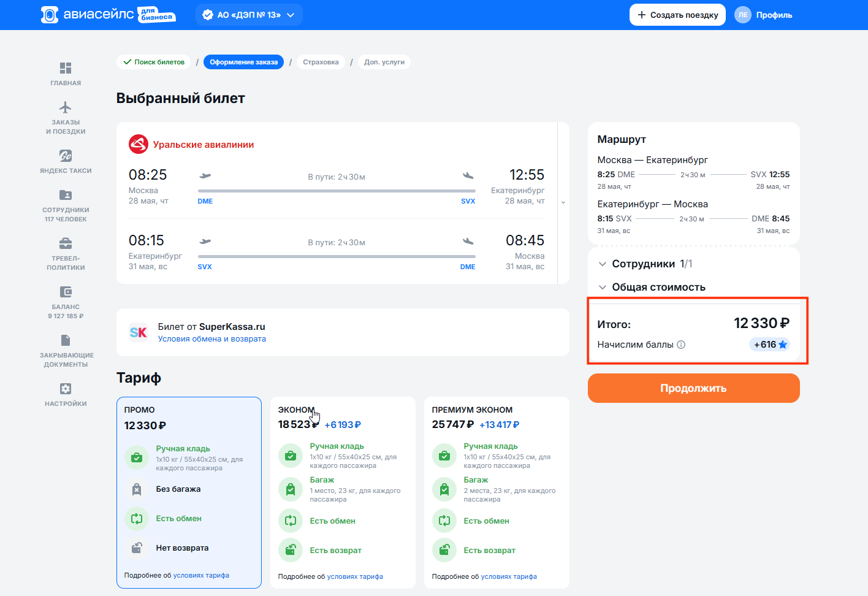Select the ЭКОНОМ tariff card
This screenshot has height=596, width=868.
343,492
